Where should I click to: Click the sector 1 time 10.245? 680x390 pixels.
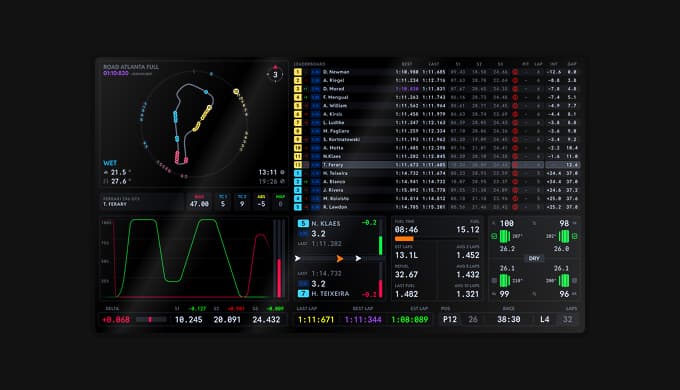pyautogui.click(x=189, y=320)
